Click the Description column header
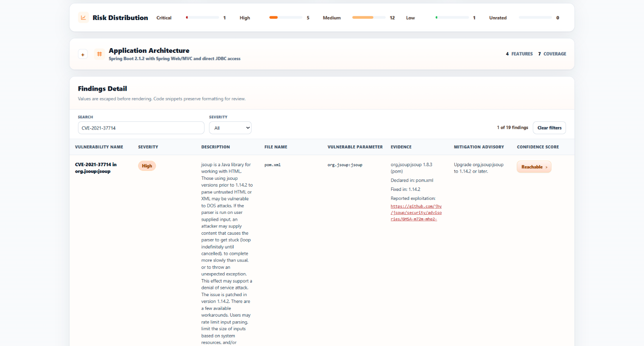This screenshot has height=346, width=644. click(x=215, y=147)
